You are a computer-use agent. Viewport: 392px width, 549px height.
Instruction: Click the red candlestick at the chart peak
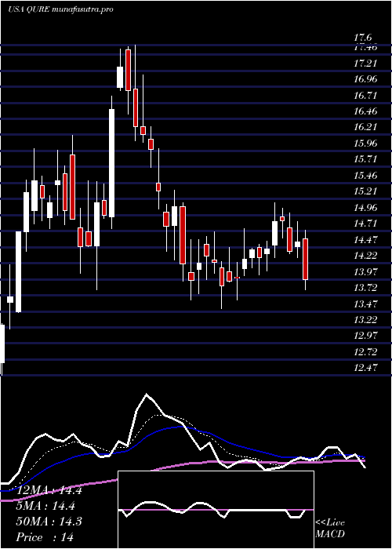[128, 70]
